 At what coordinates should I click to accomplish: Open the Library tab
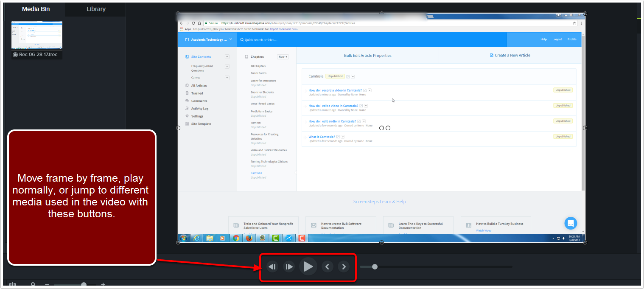coord(96,9)
